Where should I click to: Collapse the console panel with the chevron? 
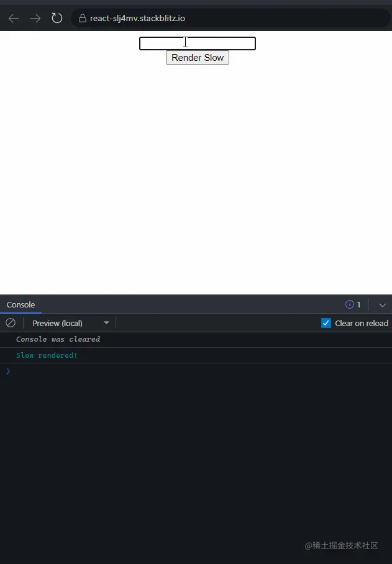coord(382,305)
